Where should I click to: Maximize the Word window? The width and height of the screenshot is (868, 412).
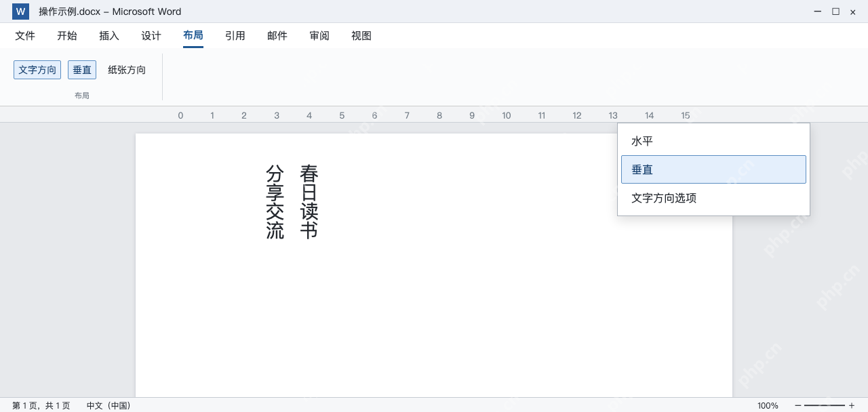(x=835, y=12)
